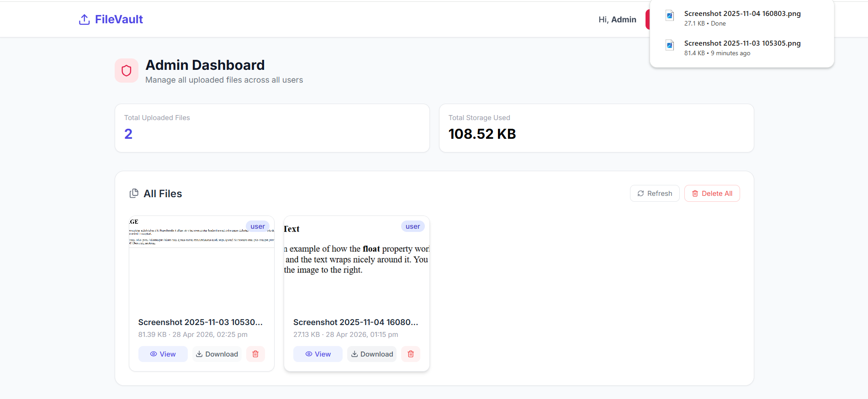868x399 pixels.
Task: Download the Screenshot 2025-11-03 file
Action: click(217, 354)
